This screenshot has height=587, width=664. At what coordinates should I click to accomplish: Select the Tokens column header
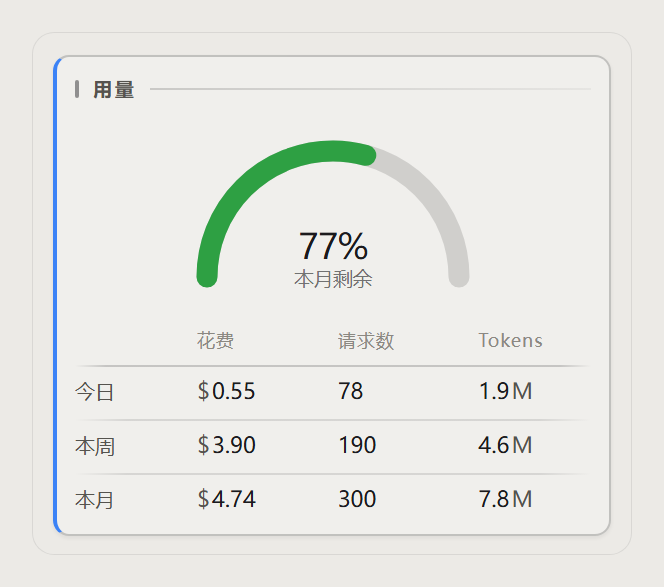(510, 341)
